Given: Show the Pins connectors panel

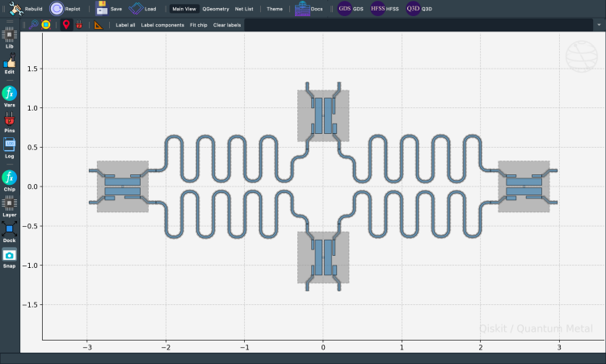Looking at the screenshot, I should pos(9,123).
